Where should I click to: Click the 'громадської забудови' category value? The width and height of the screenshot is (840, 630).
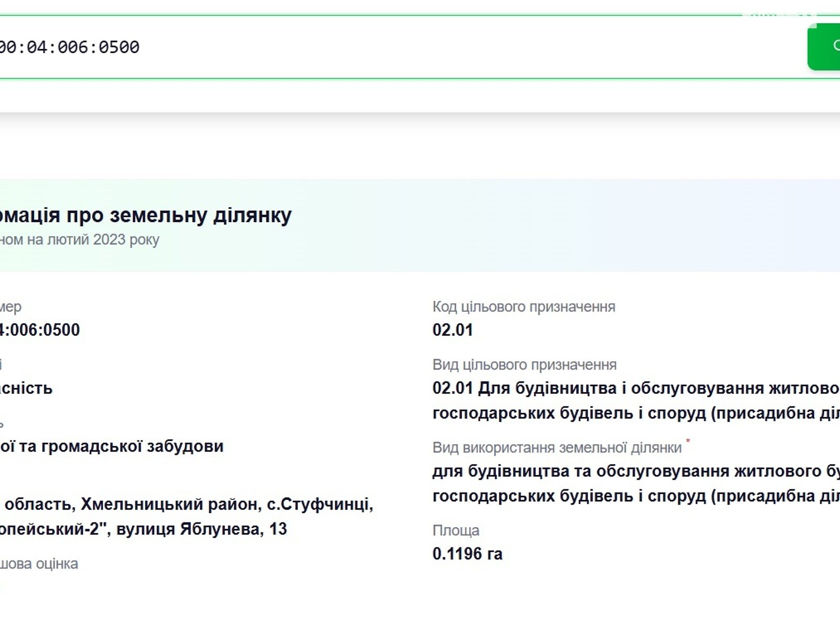click(x=112, y=446)
